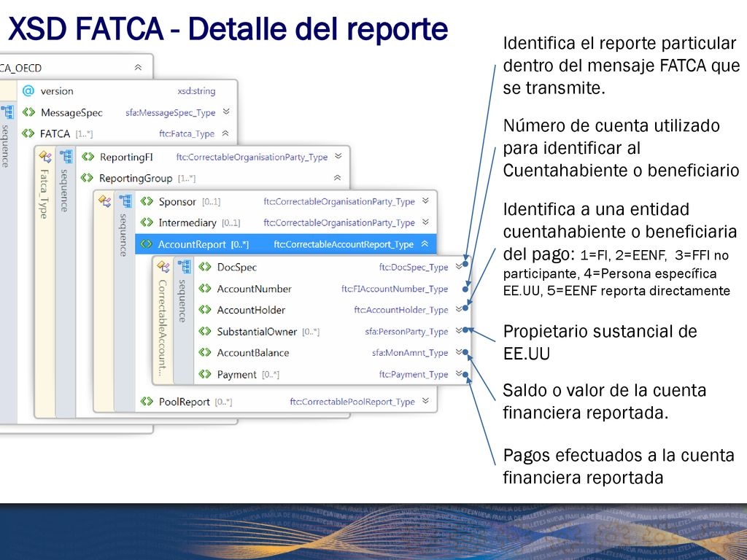
Task: Expand the AccountHolder element
Action: click(458, 309)
